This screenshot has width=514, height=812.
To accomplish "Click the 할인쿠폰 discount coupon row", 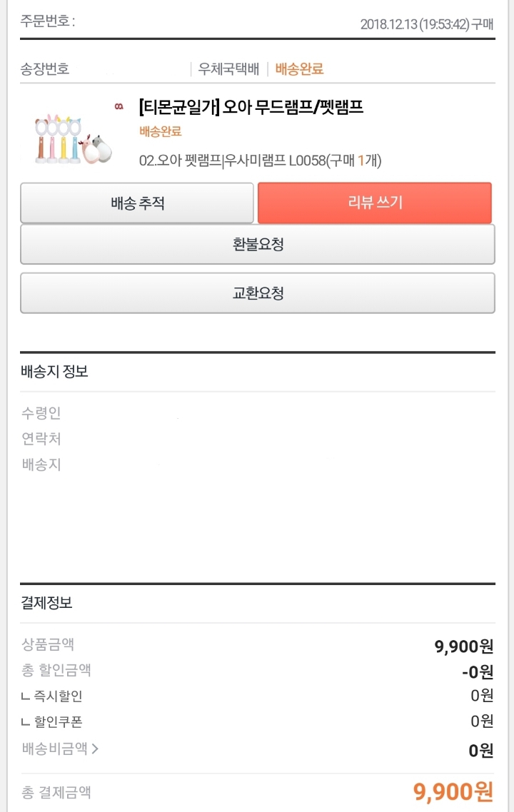I will tap(258, 721).
